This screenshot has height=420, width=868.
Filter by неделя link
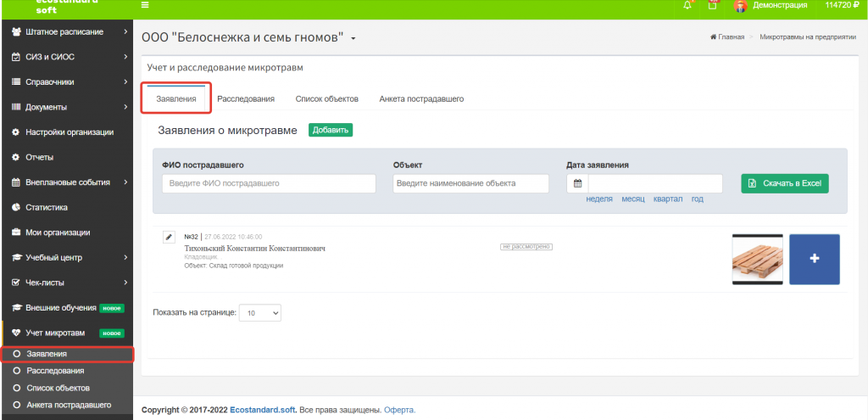point(599,199)
